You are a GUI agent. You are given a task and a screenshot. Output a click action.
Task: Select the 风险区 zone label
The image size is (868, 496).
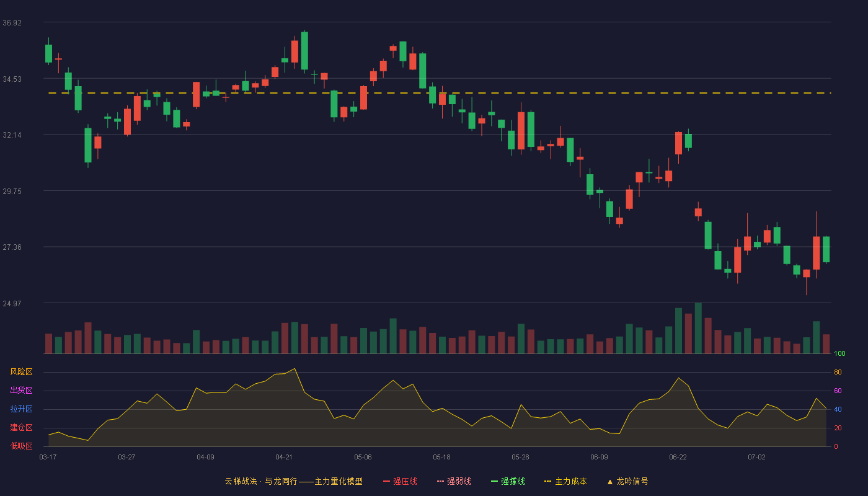(x=22, y=372)
